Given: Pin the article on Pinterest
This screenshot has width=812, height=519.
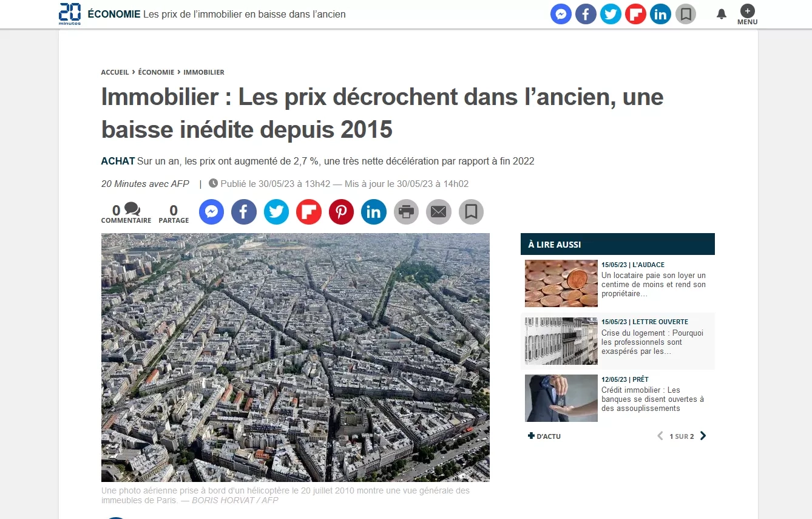Looking at the screenshot, I should (x=341, y=212).
